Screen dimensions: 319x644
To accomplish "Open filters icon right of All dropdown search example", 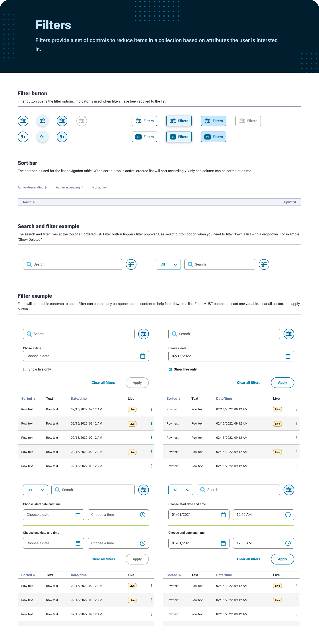I will pos(264,264).
